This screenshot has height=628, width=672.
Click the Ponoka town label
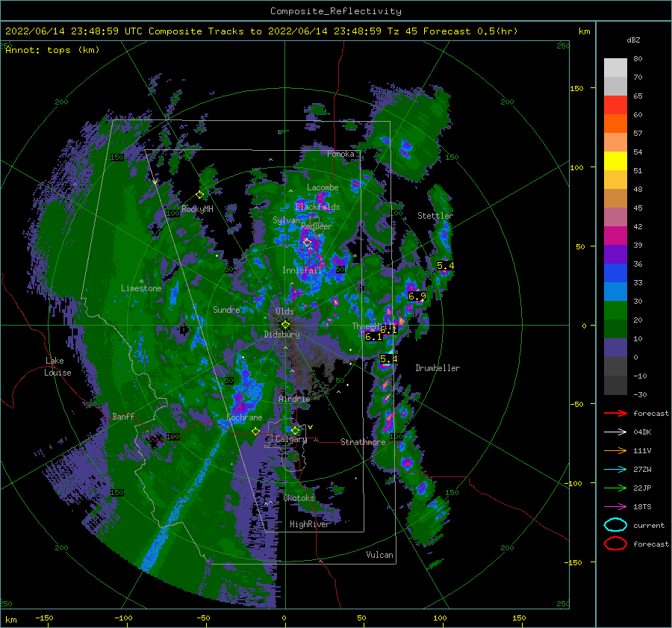click(340, 154)
